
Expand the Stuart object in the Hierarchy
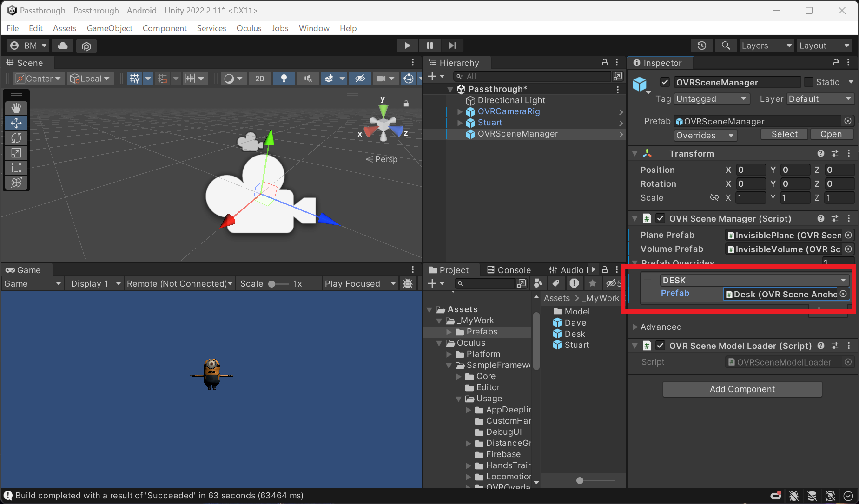460,122
